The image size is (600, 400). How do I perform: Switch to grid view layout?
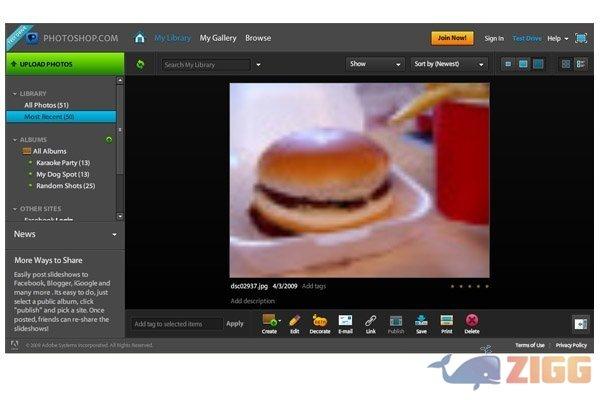point(566,64)
